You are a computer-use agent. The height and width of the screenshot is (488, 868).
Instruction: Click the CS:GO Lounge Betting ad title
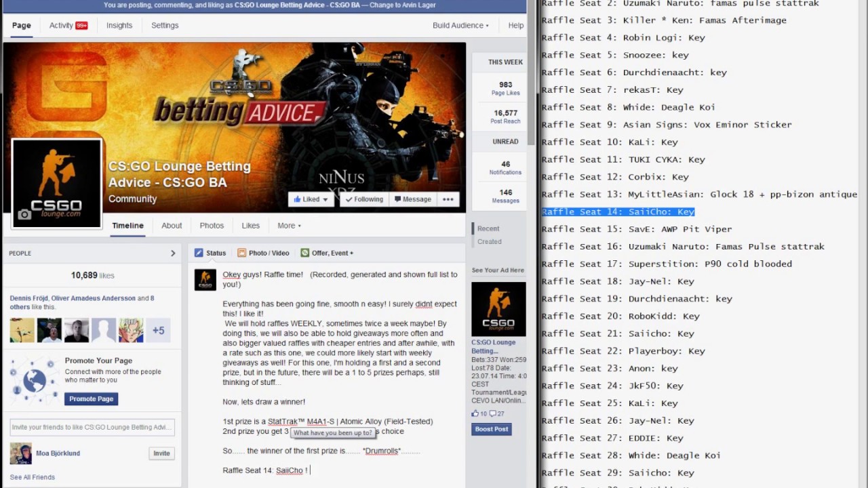point(494,346)
